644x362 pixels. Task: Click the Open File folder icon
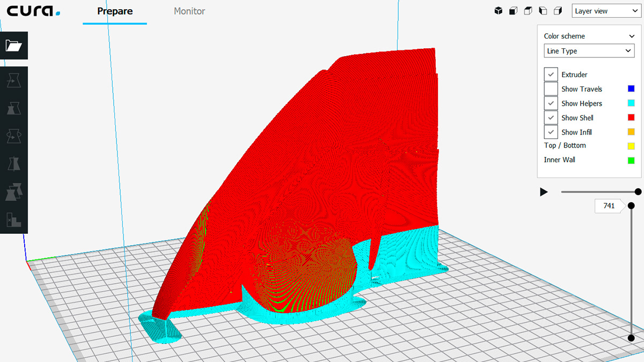13,46
